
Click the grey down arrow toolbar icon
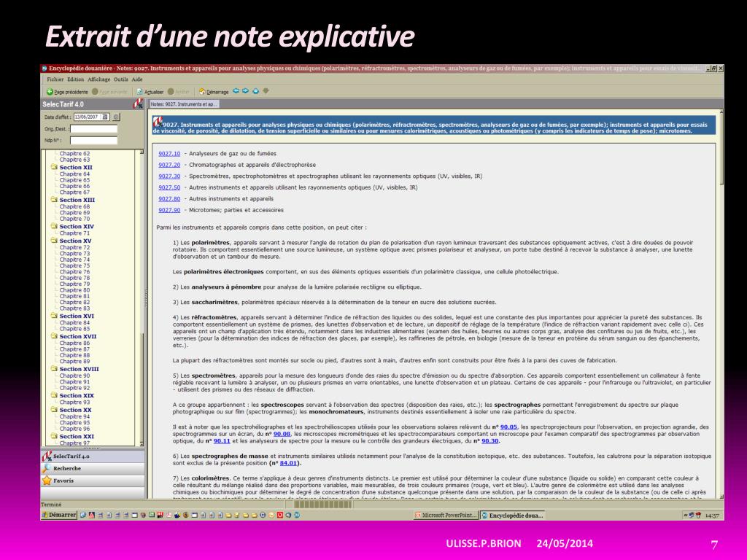(x=266, y=91)
